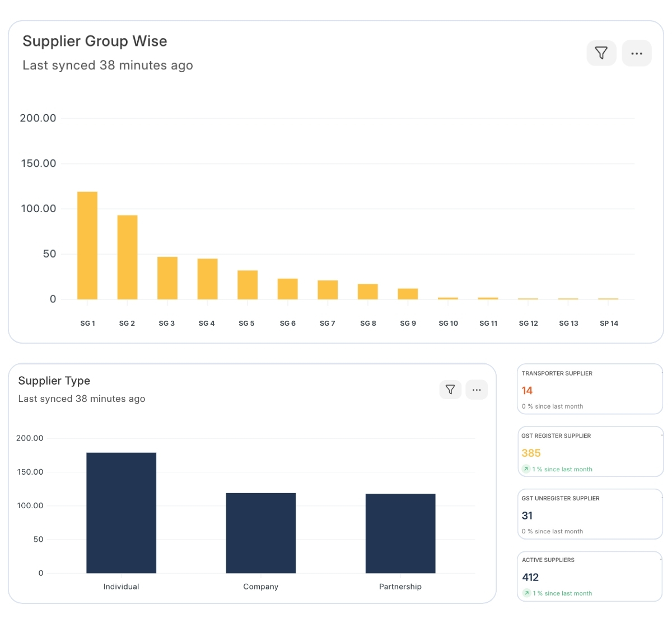Click the SG 3 bar in chart

point(167,278)
